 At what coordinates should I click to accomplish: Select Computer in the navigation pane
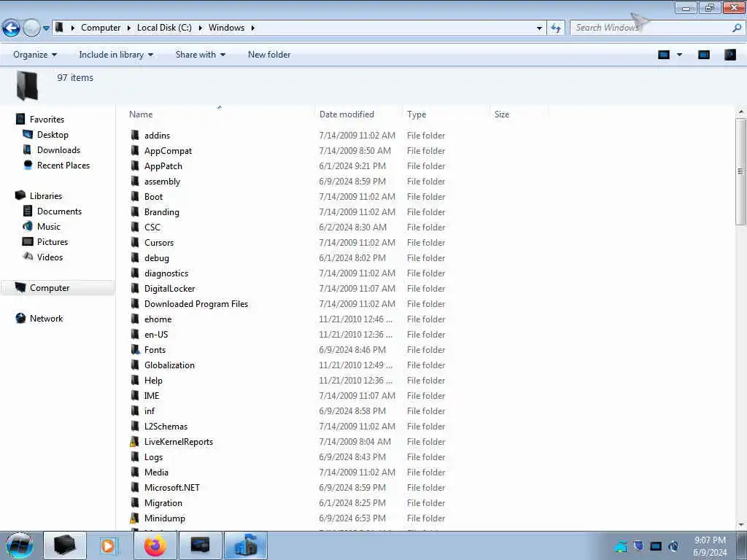tap(50, 287)
